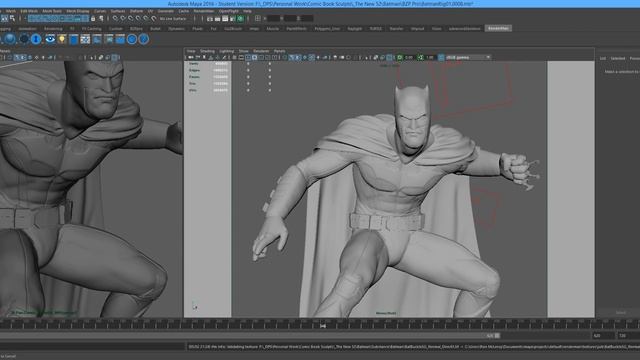The height and width of the screenshot is (360, 640).
Task: Click the current frame marker on the timeline
Action: 323,326
